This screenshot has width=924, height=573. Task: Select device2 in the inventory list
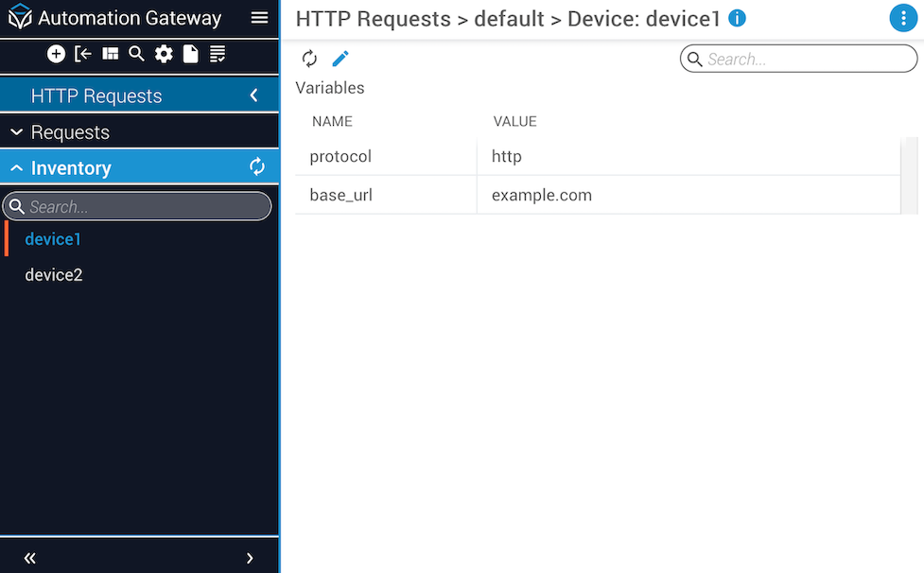pos(54,274)
